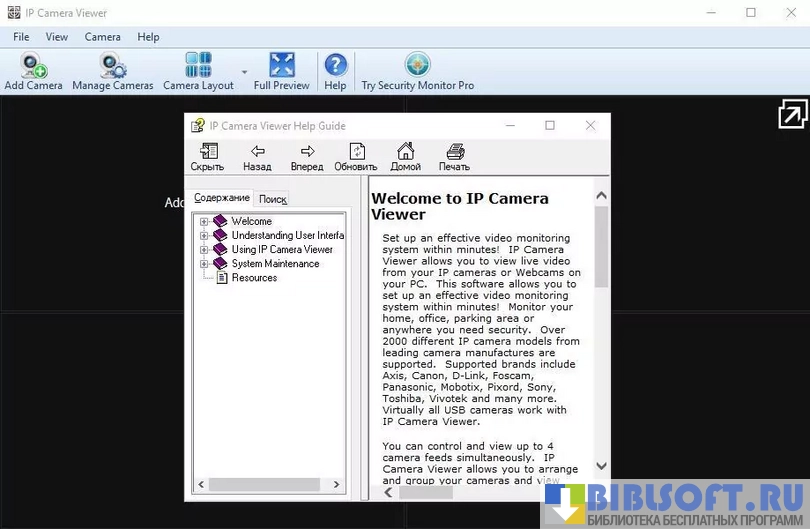Click the Help question mark icon
The height and width of the screenshot is (529, 810).
[335, 67]
